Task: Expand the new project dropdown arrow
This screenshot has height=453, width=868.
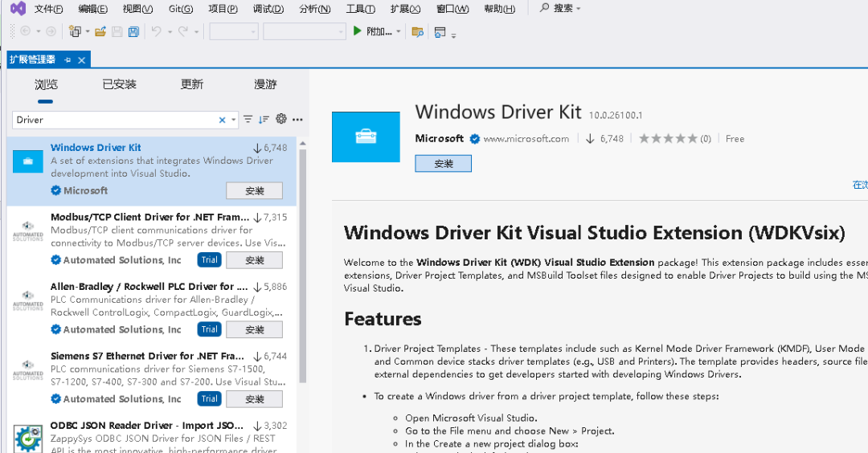Action: tap(88, 31)
